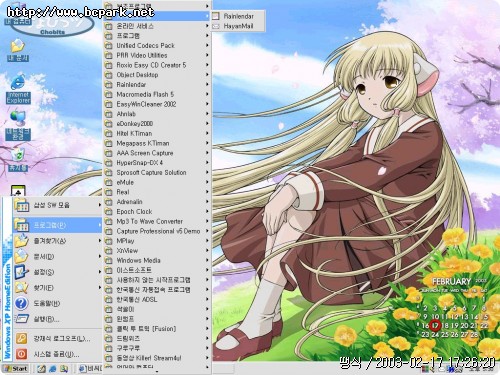This screenshot has height=375, width=500.
Task: Click the 즐겨찾기(A) star folder icon
Action: click(x=21, y=241)
